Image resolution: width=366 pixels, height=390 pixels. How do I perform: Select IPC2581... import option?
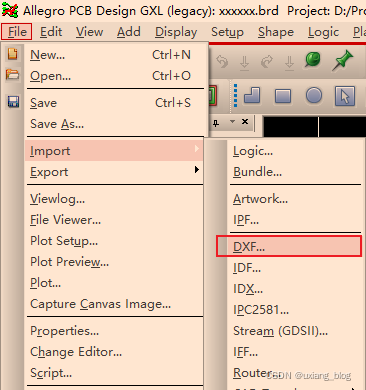tap(295, 310)
